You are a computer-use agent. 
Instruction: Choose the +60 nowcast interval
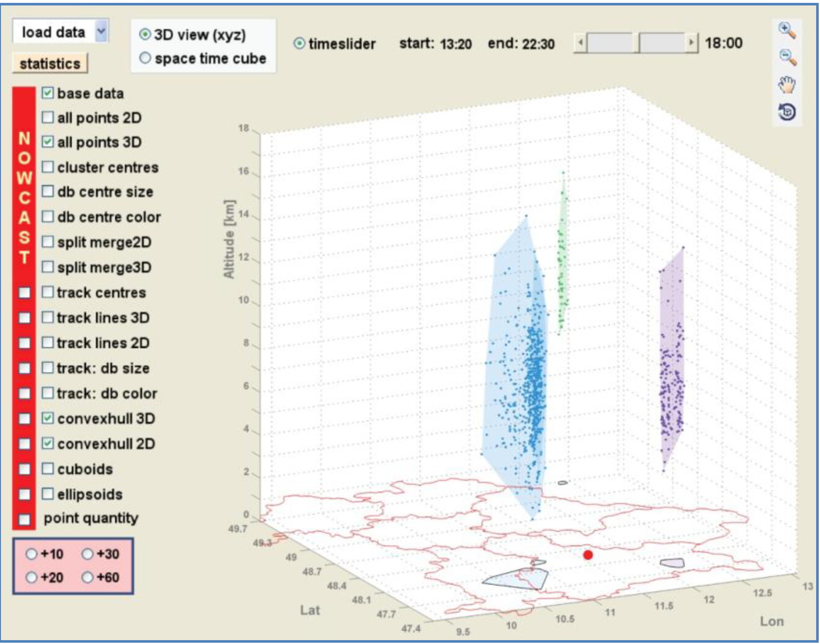coord(87,577)
